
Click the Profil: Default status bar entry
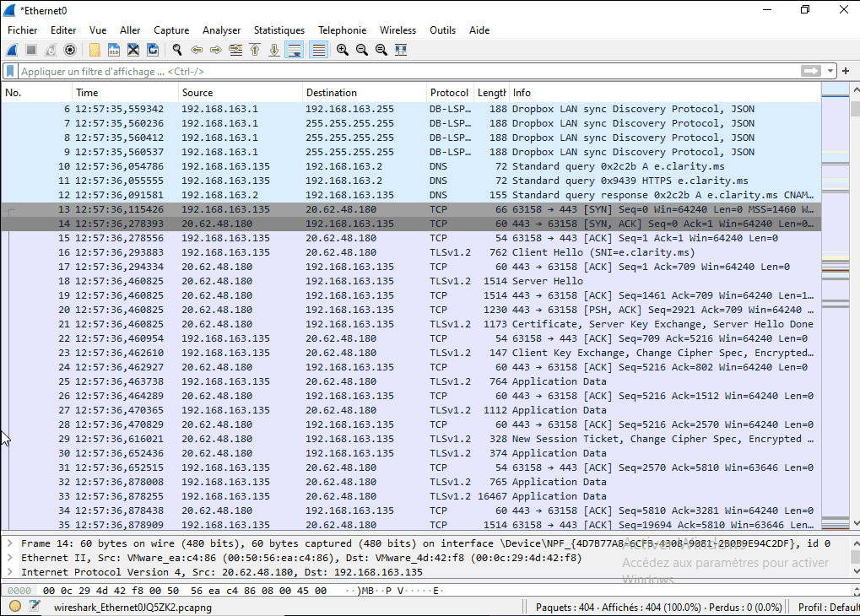(828, 608)
